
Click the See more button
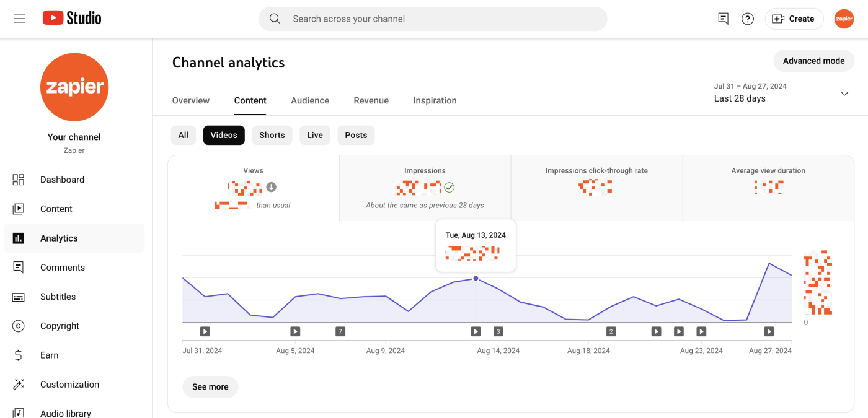click(210, 386)
